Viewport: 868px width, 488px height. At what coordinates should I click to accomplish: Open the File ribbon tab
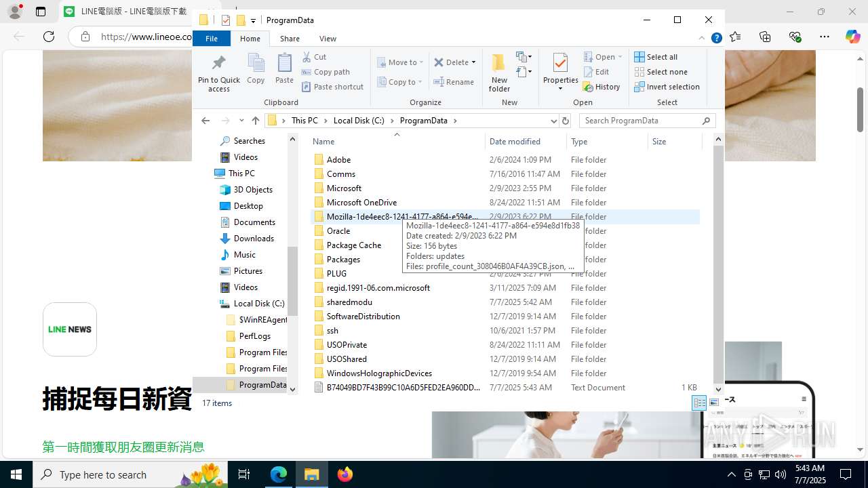point(212,39)
